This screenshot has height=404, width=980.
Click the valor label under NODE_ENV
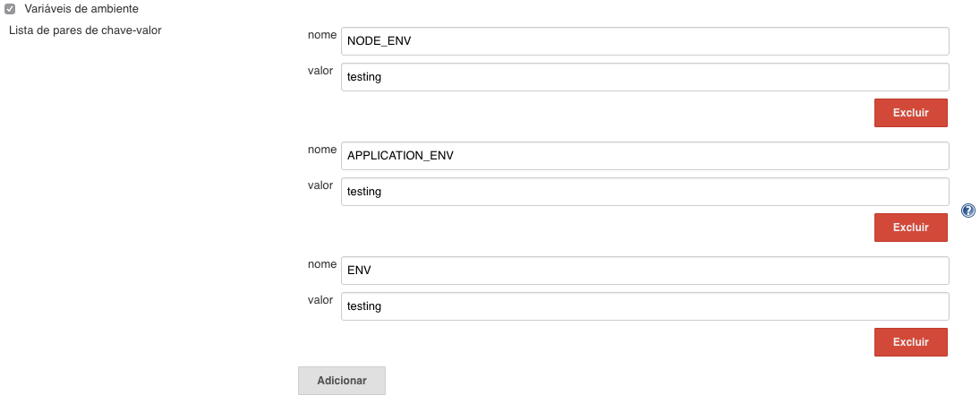pos(320,71)
